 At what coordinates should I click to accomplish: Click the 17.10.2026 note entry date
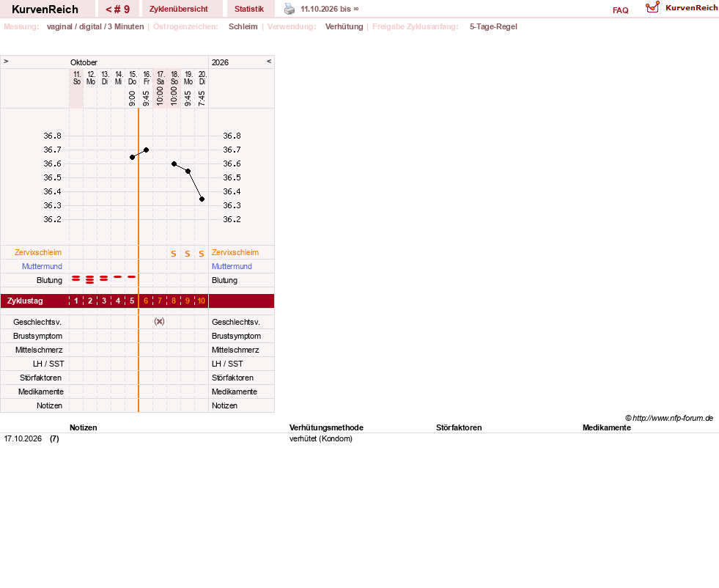23,438
